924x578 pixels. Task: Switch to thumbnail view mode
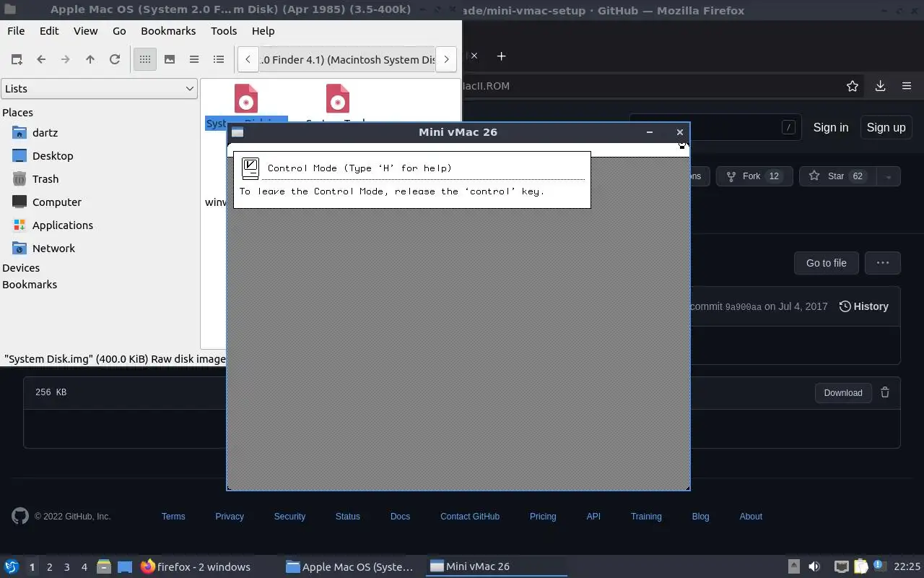[x=170, y=59]
